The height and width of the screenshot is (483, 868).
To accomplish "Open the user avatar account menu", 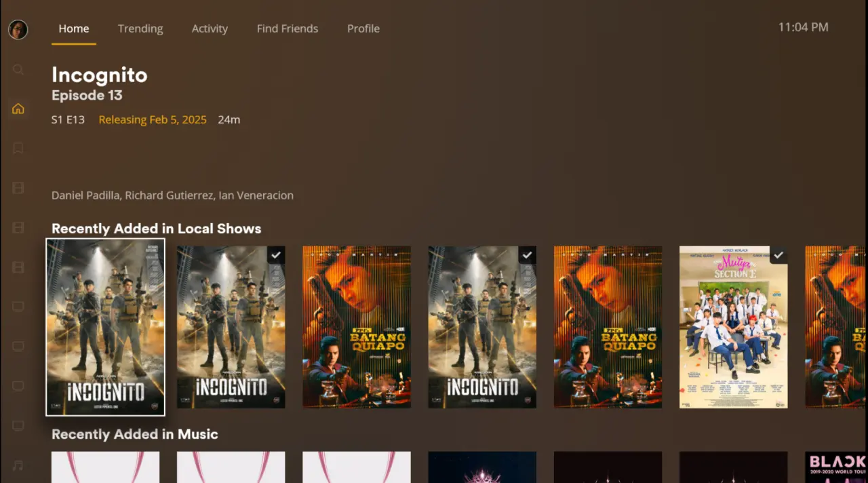I will click(x=18, y=29).
